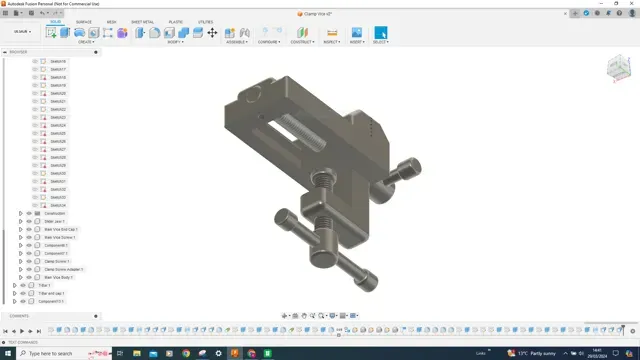This screenshot has height=360, width=640.
Task: Click the Save icon in quick access bar
Action: coord(31,13)
